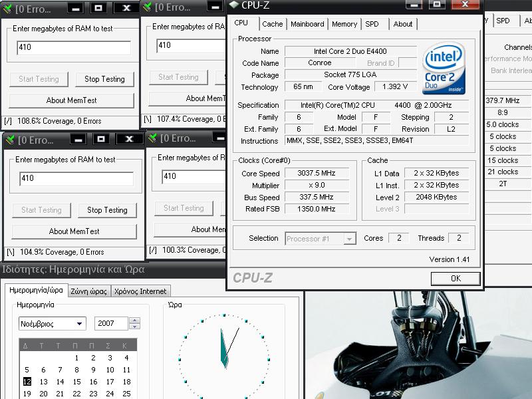Click the Bus Speed value 337.5 MHz
Image resolution: width=532 pixels, height=399 pixels.
(x=317, y=197)
